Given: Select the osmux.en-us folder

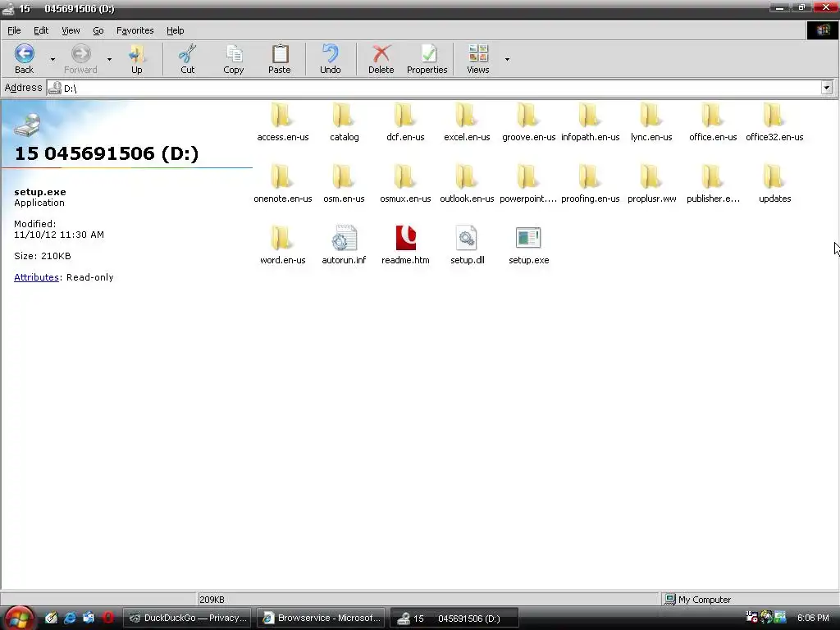Looking at the screenshot, I should [x=405, y=184].
